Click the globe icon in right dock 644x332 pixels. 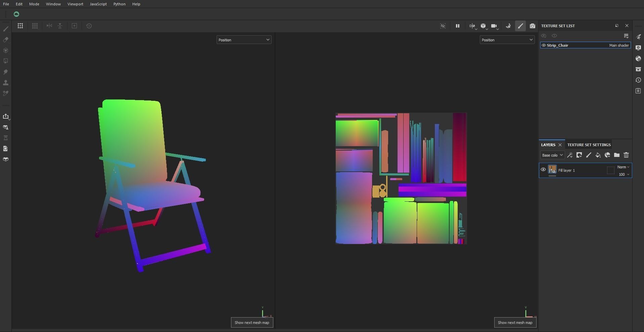click(638, 58)
